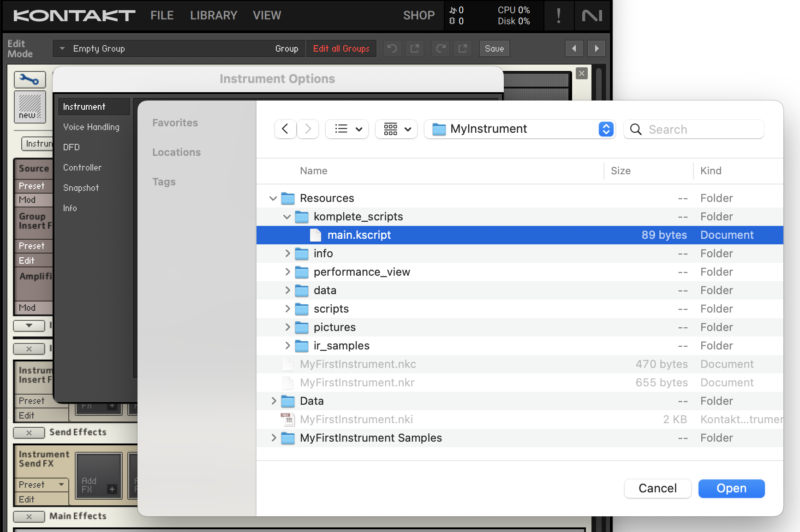The height and width of the screenshot is (532, 800).
Task: Expand the performance_view folder
Action: pyautogui.click(x=287, y=272)
